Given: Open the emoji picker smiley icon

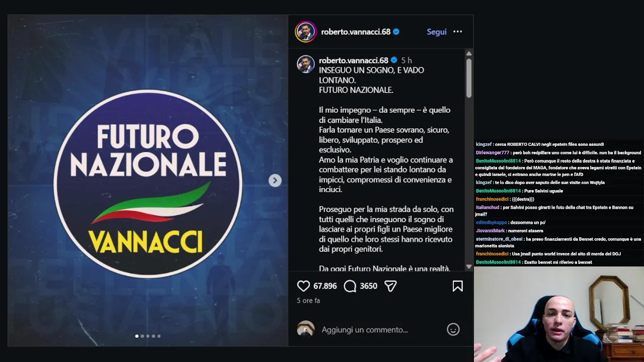Looking at the screenshot, I should 453,329.
